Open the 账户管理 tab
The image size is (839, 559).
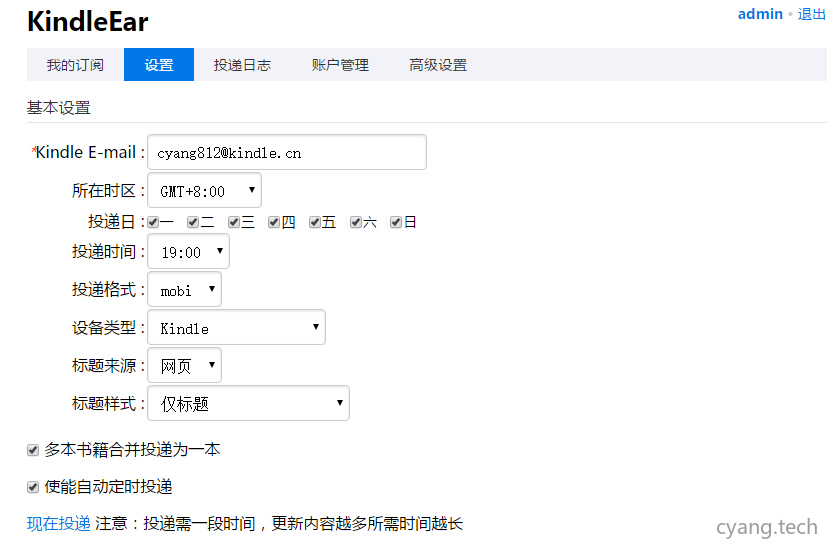(x=340, y=65)
